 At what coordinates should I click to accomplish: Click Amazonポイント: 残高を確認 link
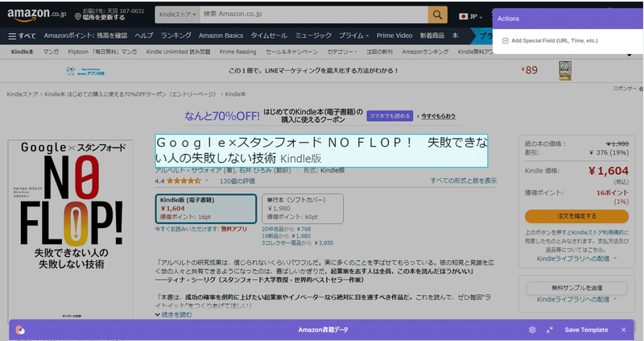point(85,35)
